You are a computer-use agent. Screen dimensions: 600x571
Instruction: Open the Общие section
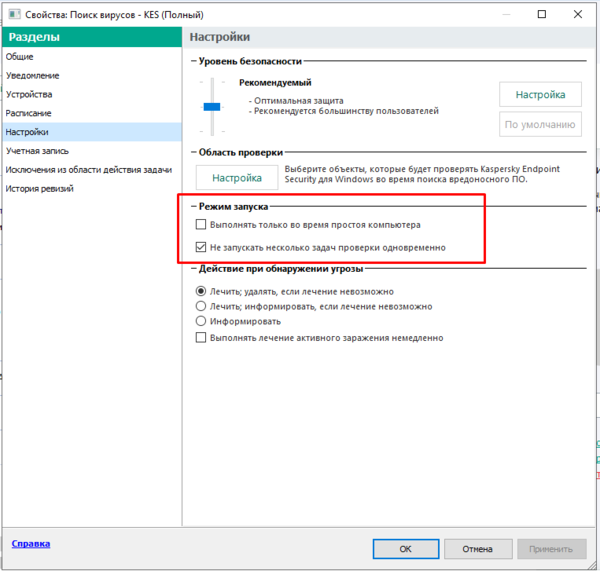[x=92, y=57]
